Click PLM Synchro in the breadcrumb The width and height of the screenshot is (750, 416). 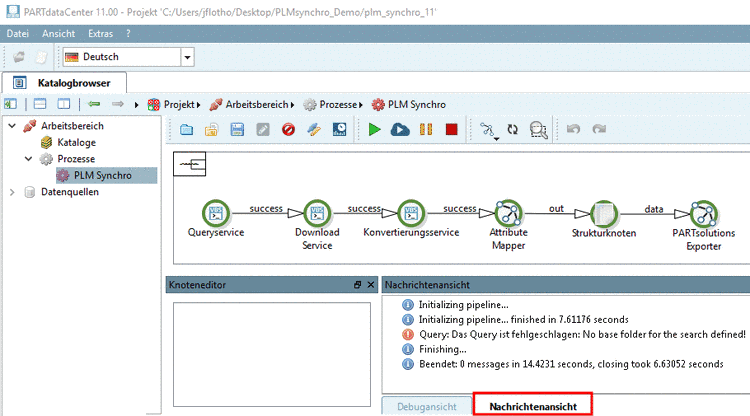[x=417, y=104]
